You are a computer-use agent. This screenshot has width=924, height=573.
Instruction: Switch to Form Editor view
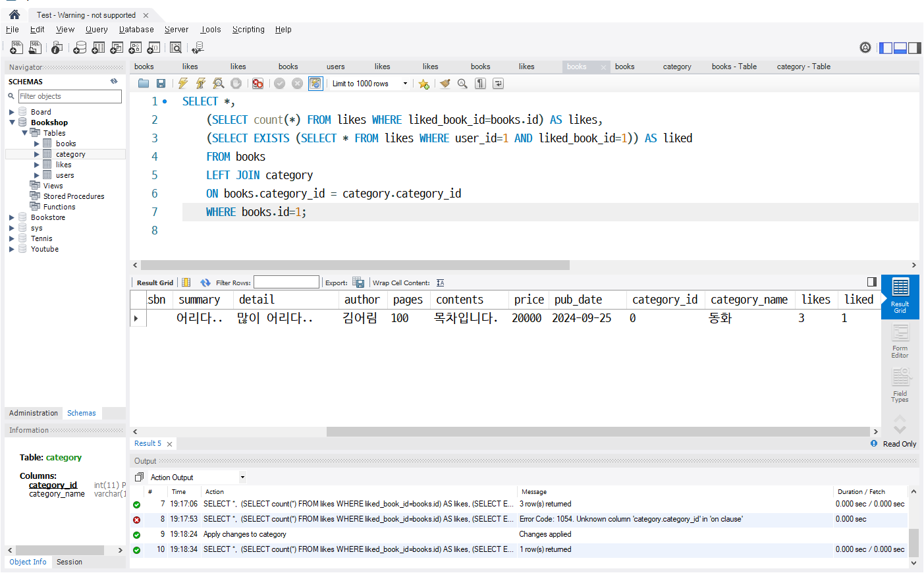900,341
